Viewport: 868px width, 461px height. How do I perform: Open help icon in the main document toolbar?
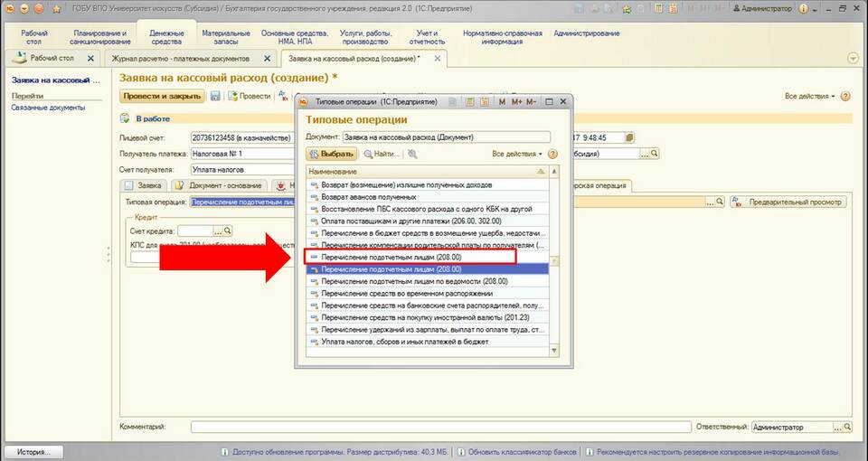coord(845,97)
